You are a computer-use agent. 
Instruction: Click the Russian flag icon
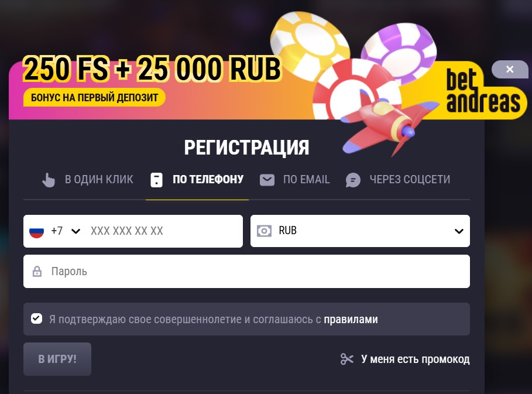37,231
